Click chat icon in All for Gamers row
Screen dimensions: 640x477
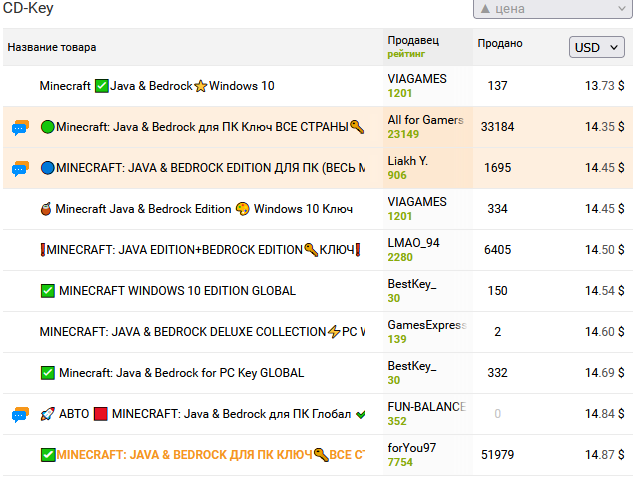pos(20,128)
